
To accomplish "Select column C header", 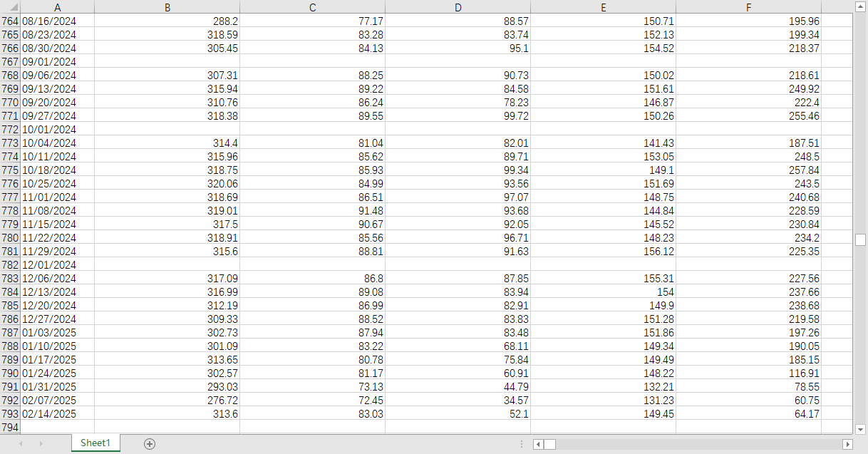I will point(312,7).
